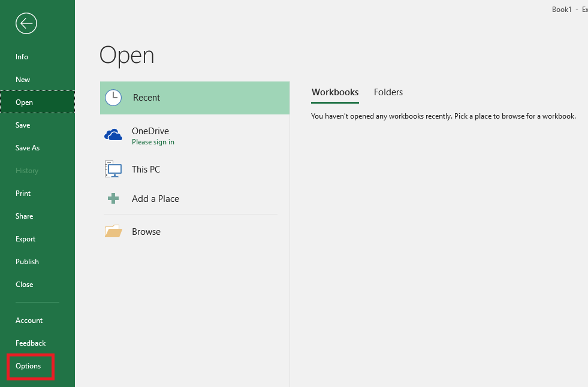Switch to the Folders tab

[x=388, y=92]
